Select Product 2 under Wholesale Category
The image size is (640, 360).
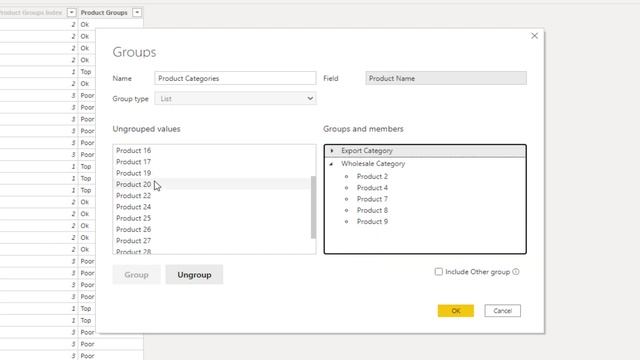tap(372, 176)
